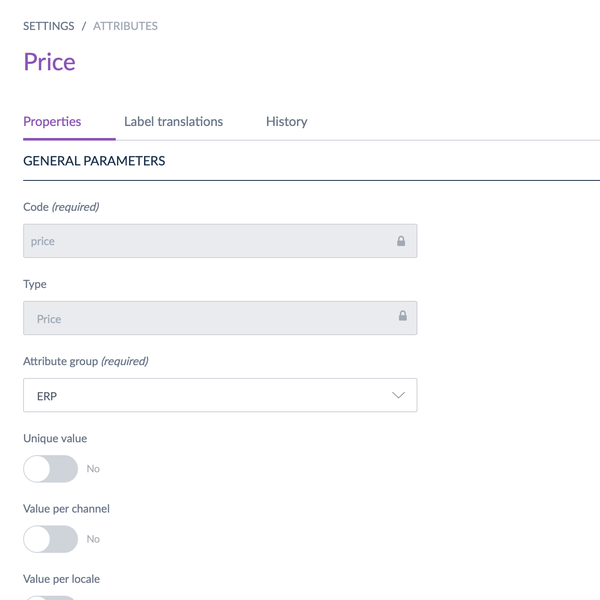Click the lock icon in the Code field
The width and height of the screenshot is (600, 600).
(401, 241)
